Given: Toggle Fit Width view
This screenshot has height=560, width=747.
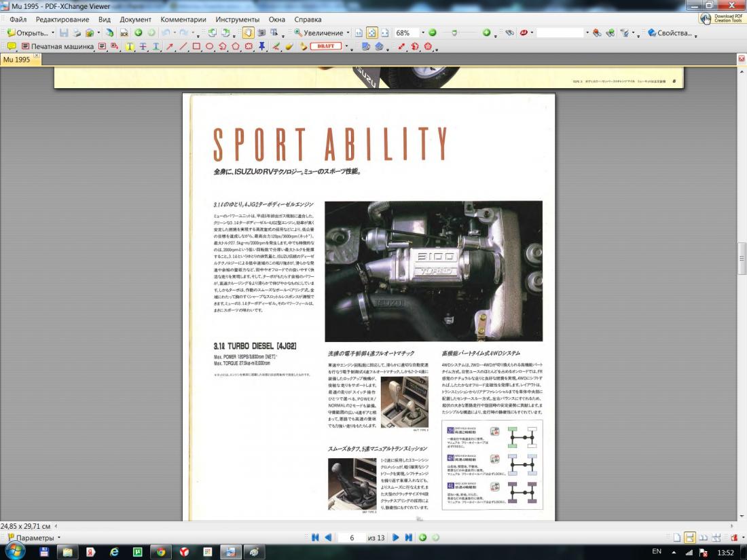Looking at the screenshot, I should [x=385, y=33].
